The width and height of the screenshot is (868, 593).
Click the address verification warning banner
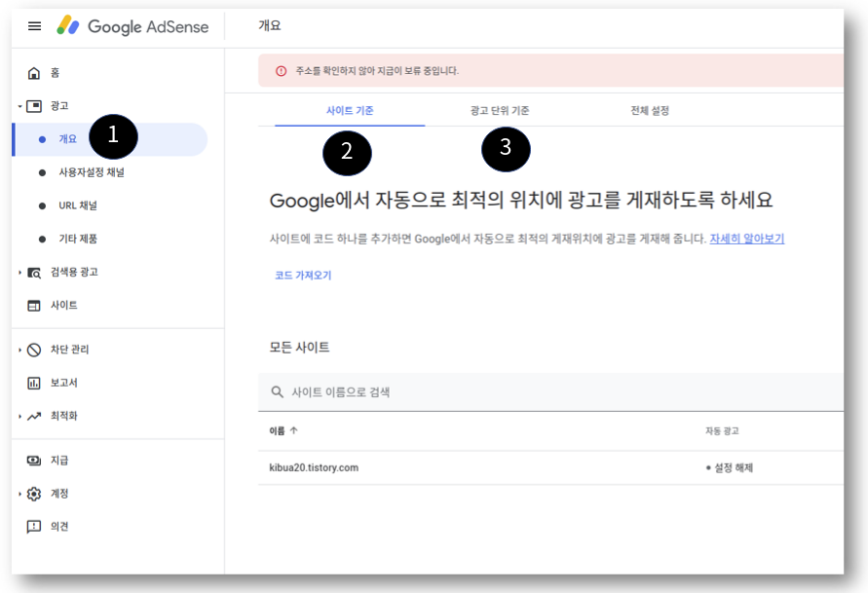pyautogui.click(x=550, y=71)
